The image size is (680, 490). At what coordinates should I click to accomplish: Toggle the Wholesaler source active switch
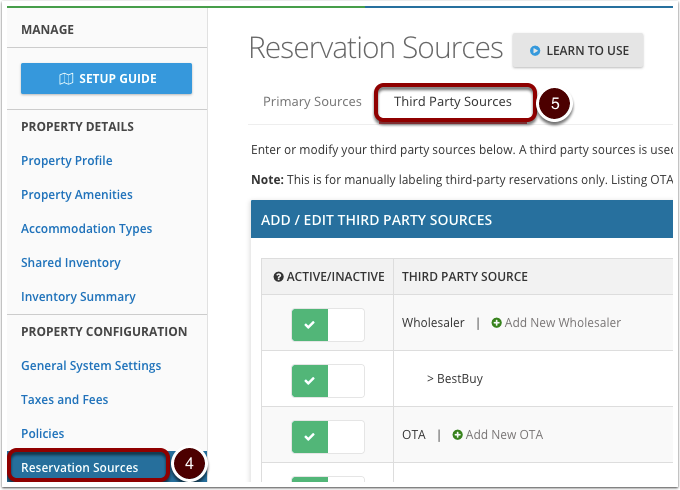(328, 325)
